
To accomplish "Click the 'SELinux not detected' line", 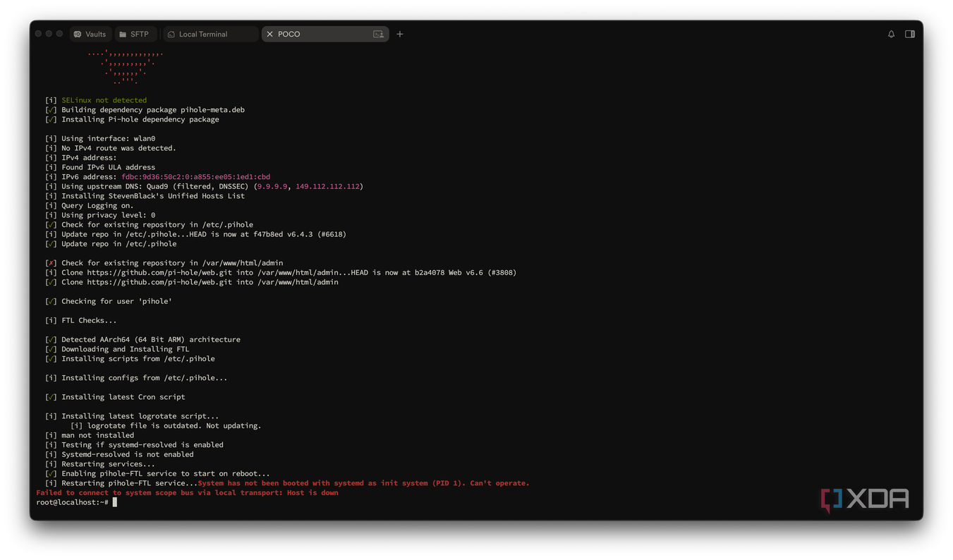I will point(104,100).
